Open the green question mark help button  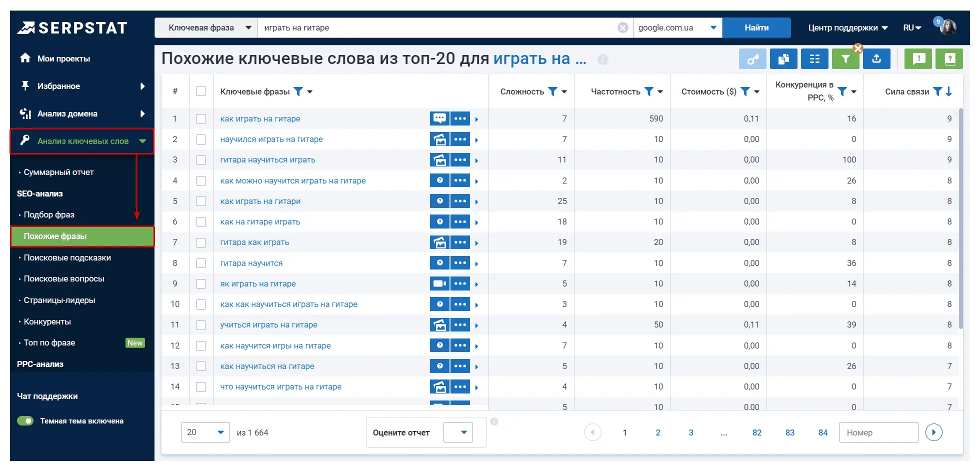click(949, 59)
